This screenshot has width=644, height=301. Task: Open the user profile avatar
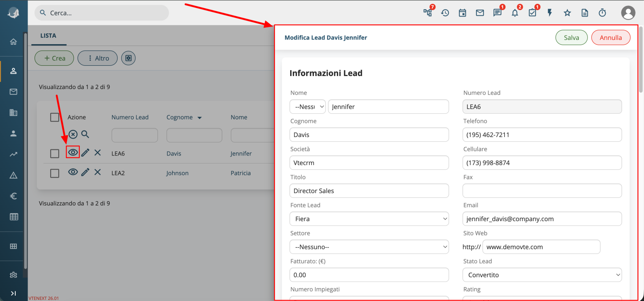(x=628, y=13)
